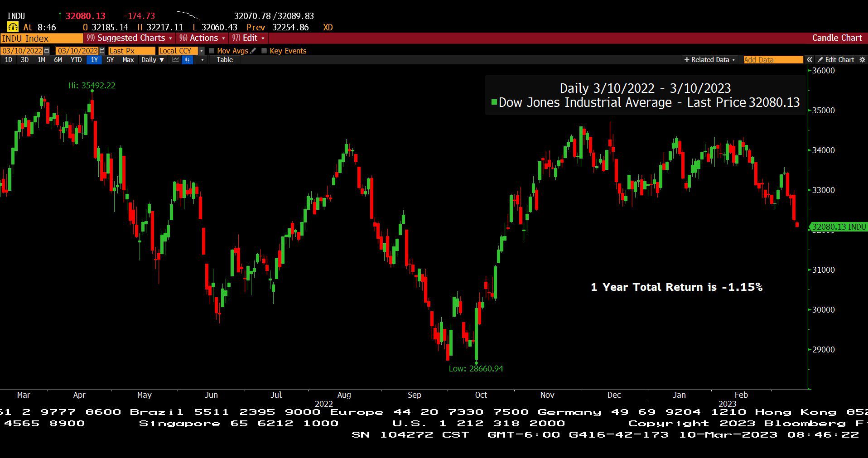
Task: Click the Low: 28660.94 marker label
Action: (476, 369)
